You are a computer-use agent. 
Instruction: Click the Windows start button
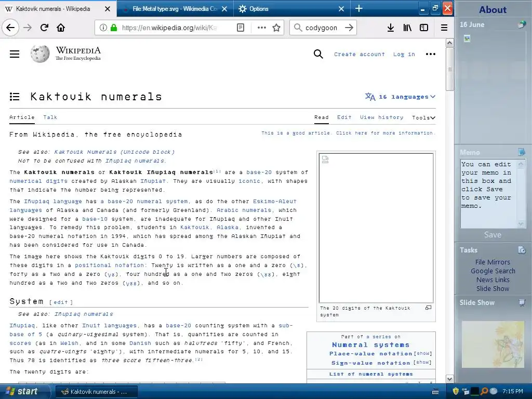[x=23, y=392]
